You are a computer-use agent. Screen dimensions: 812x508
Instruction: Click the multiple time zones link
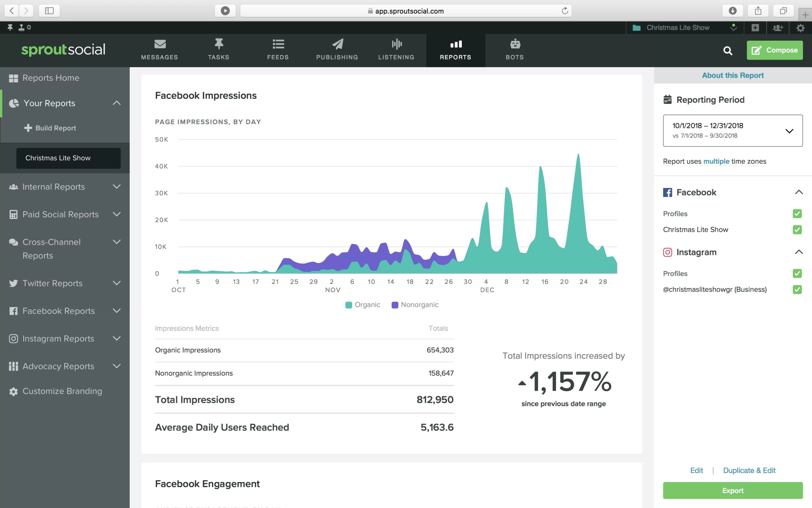tap(716, 162)
